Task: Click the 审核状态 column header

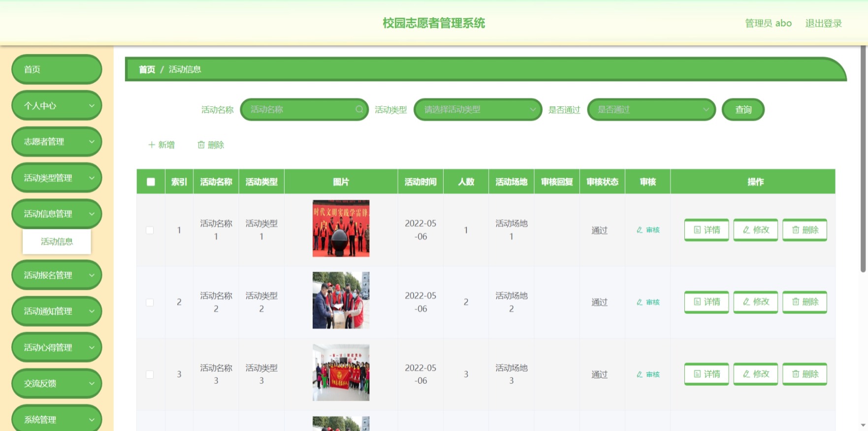Action: tap(602, 182)
